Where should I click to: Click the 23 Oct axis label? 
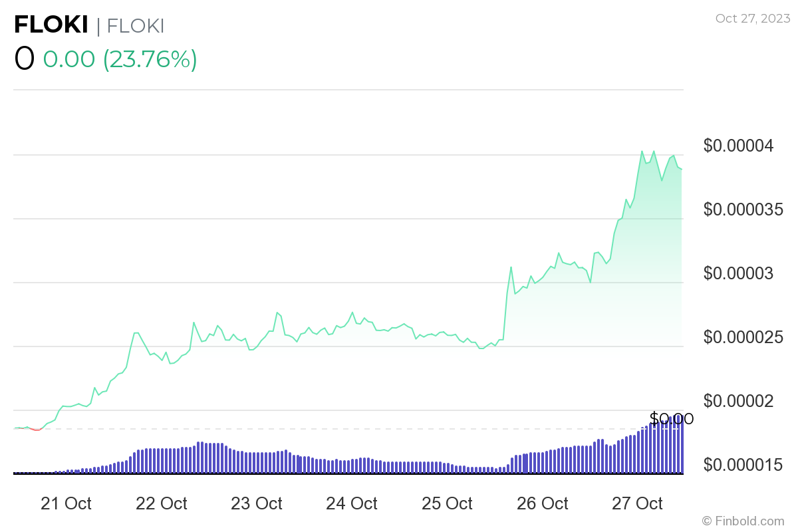click(257, 503)
